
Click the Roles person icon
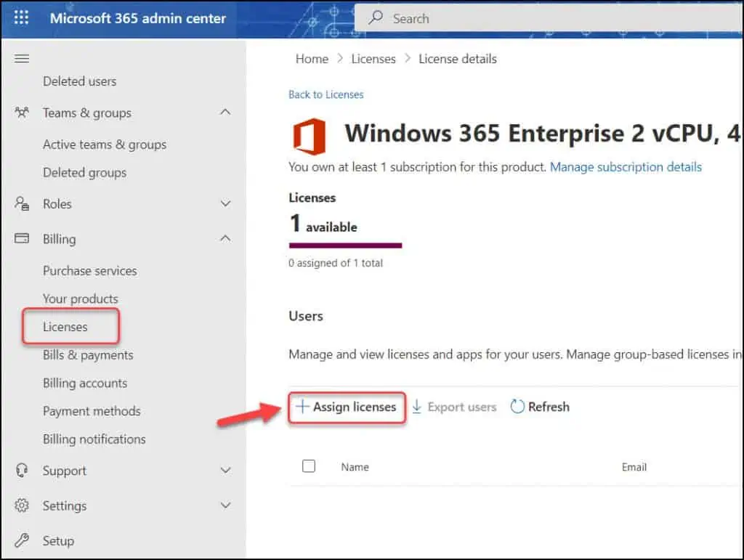click(x=22, y=203)
